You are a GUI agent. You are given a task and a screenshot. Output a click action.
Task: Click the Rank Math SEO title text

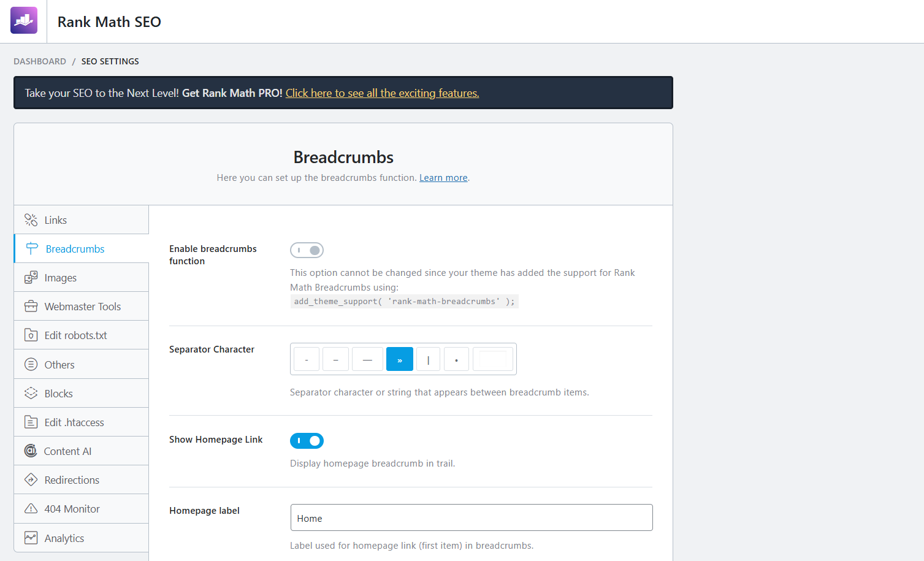point(109,22)
